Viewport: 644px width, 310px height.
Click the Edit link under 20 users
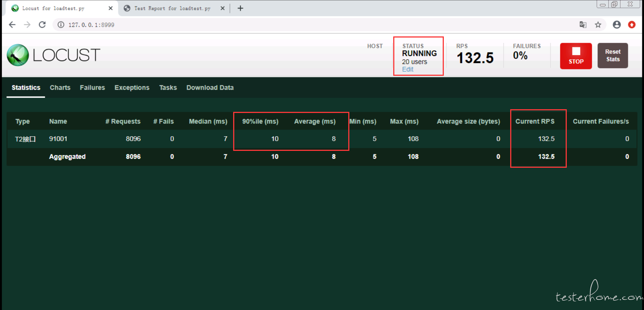point(407,69)
